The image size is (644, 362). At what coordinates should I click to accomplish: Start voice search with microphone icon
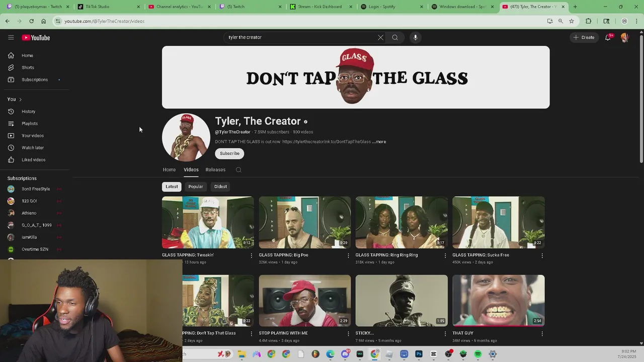click(x=415, y=37)
